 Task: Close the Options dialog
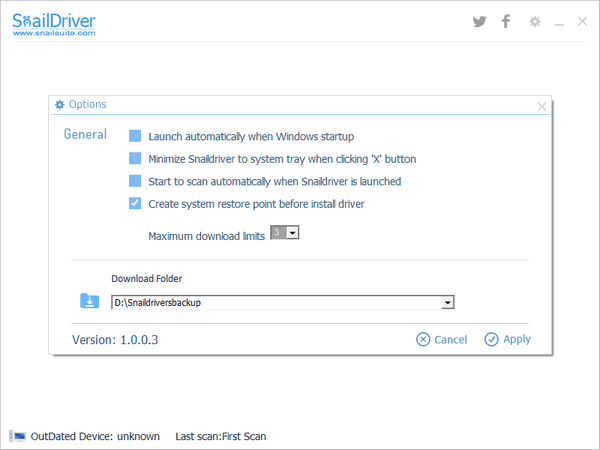point(541,106)
